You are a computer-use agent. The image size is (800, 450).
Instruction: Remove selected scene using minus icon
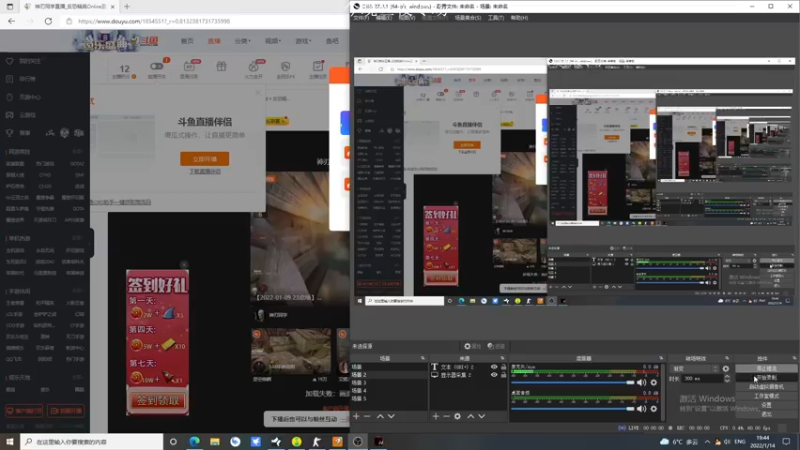click(367, 416)
